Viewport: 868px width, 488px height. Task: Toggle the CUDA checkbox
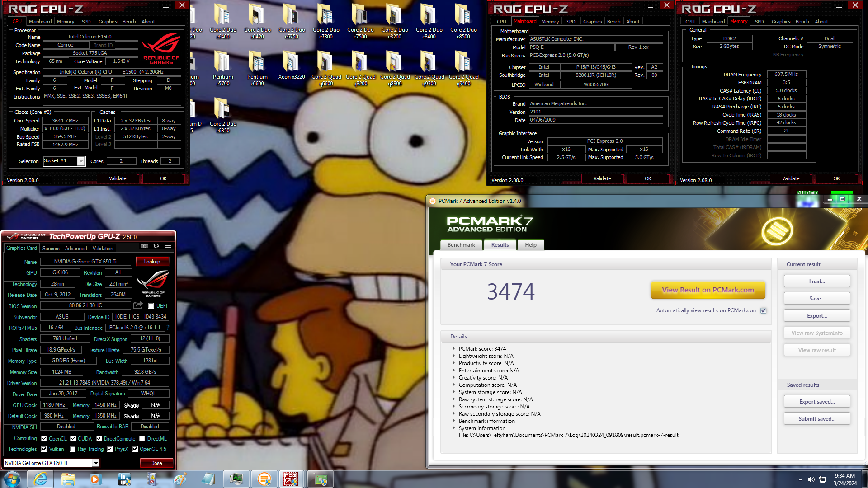73,439
